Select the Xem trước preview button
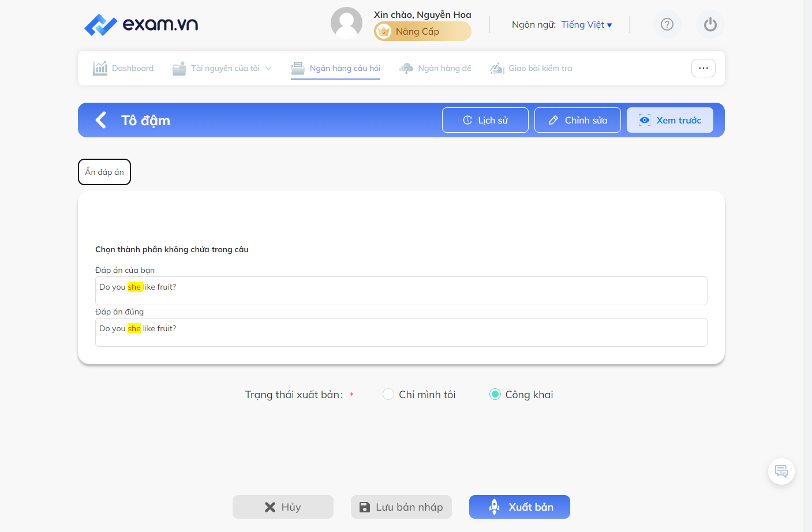Viewport: 812px width, 532px height. click(x=670, y=120)
